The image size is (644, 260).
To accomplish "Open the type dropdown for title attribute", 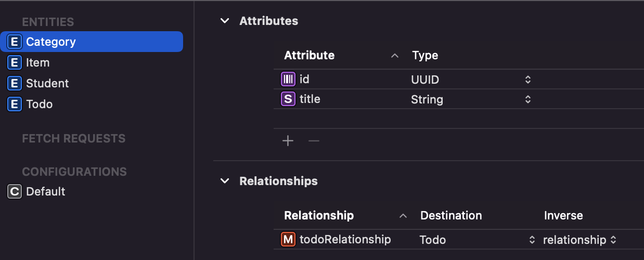I will tap(527, 99).
